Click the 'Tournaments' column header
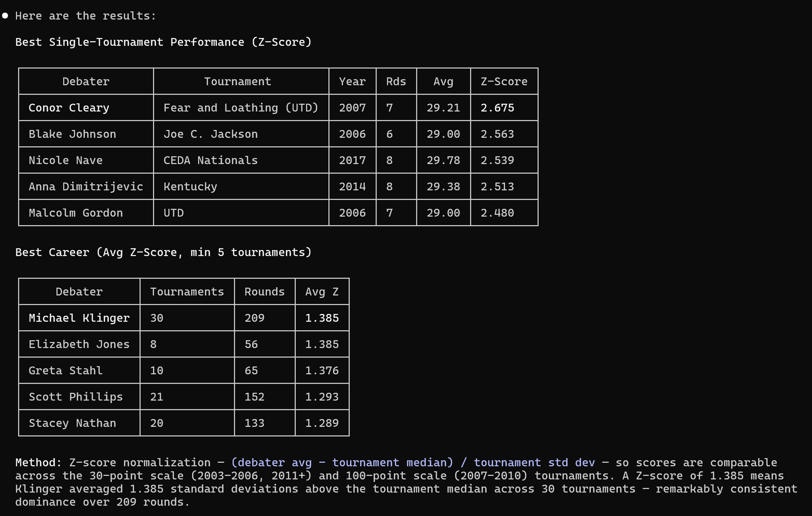Screen dimensions: 812x516 click(x=187, y=292)
